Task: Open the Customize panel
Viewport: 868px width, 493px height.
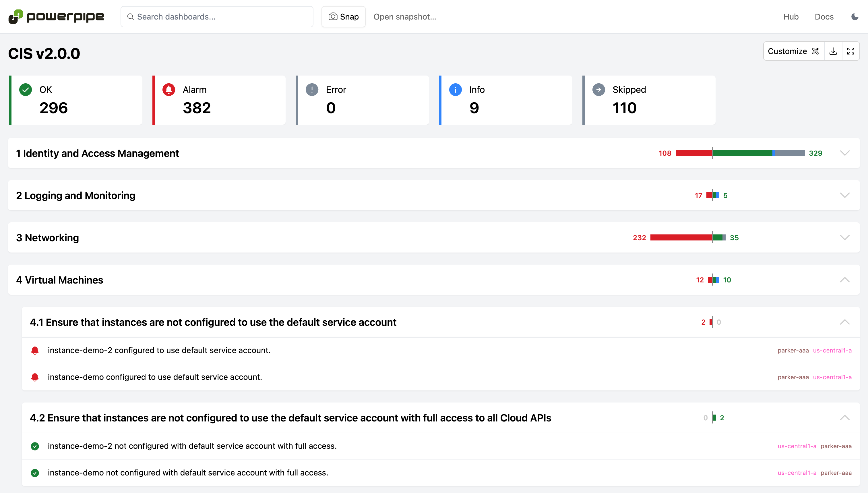Action: pyautogui.click(x=793, y=51)
